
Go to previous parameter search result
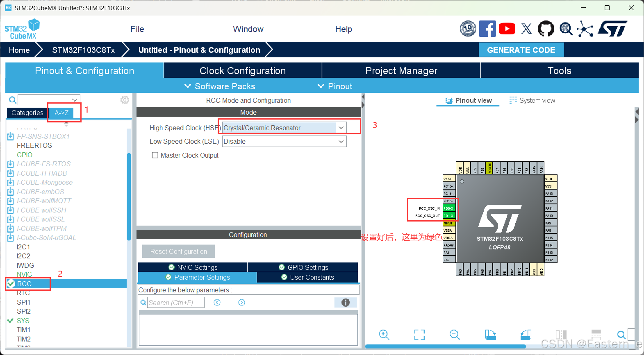click(217, 303)
